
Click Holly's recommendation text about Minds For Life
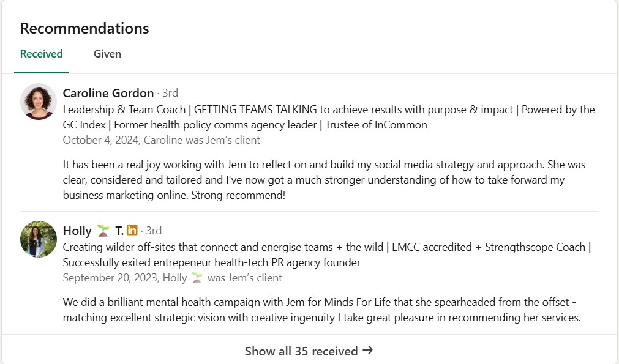tap(321, 310)
